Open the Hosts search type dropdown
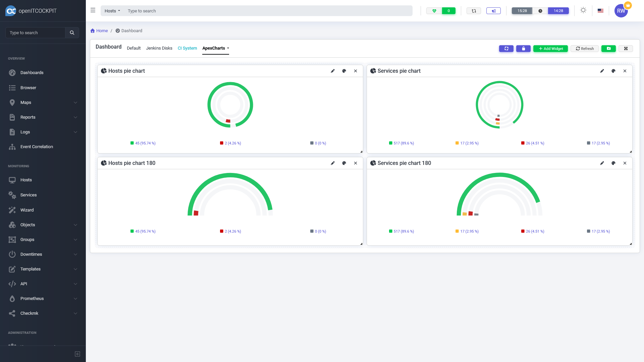644x362 pixels. coord(112,11)
